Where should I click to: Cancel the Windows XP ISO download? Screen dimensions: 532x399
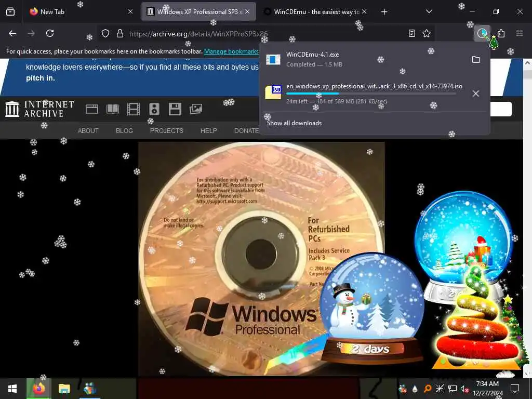[x=476, y=94]
